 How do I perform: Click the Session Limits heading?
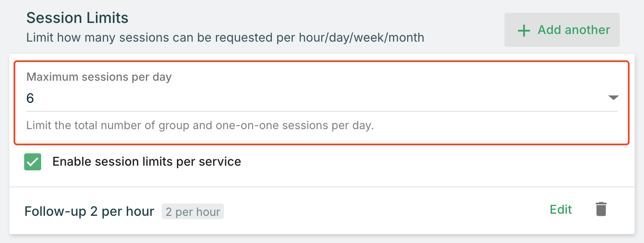point(77,18)
